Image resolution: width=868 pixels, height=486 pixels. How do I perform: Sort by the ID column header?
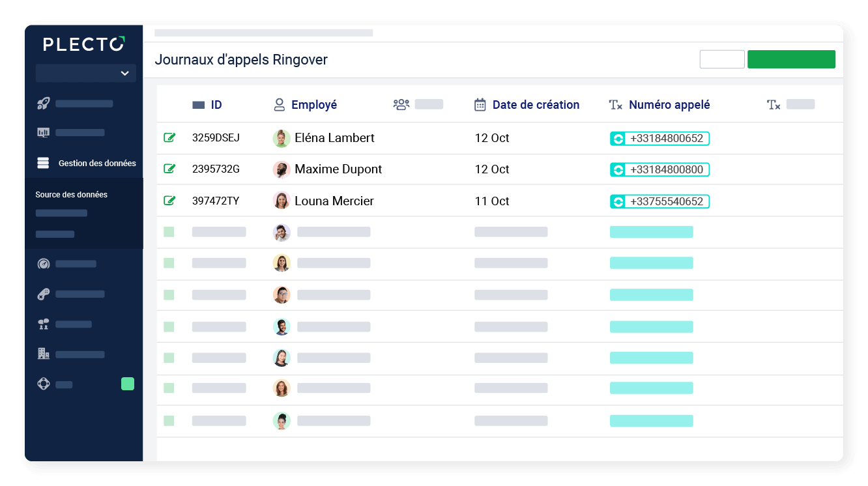216,105
